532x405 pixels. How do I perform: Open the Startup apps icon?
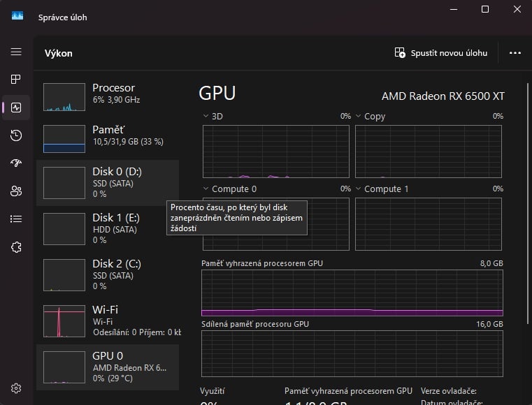[x=16, y=163]
